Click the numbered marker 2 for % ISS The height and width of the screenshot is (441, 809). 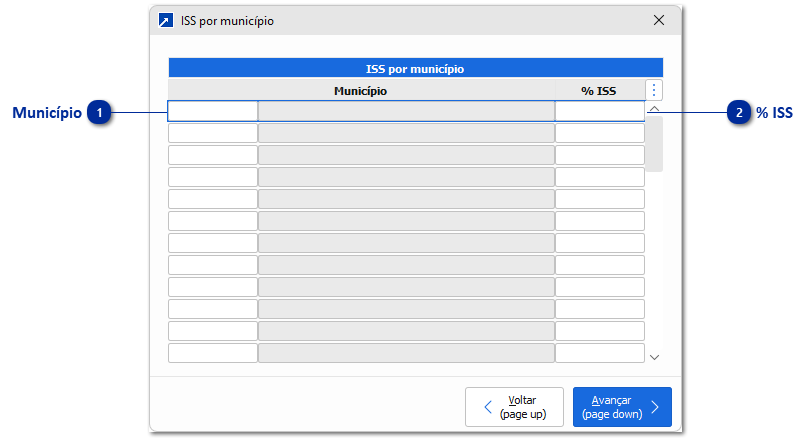click(x=739, y=113)
